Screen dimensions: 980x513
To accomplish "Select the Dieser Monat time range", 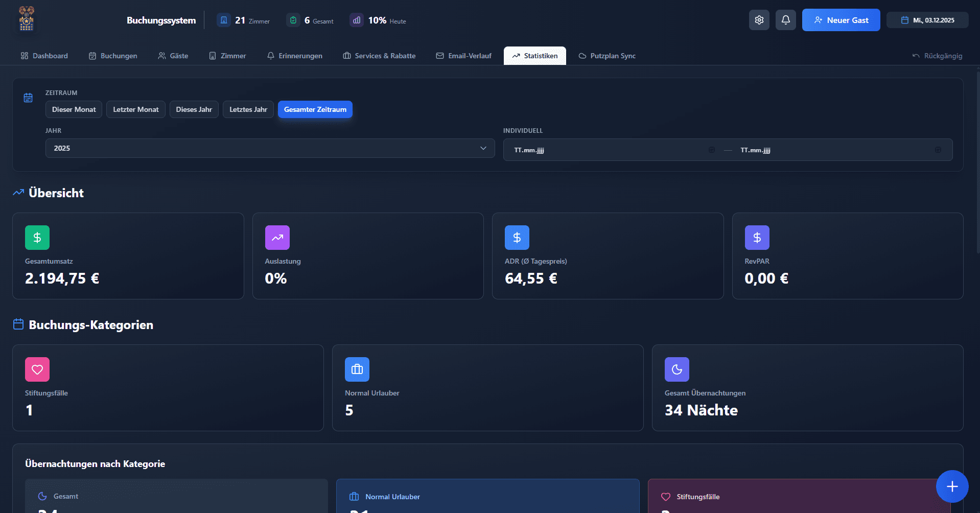I will (74, 109).
